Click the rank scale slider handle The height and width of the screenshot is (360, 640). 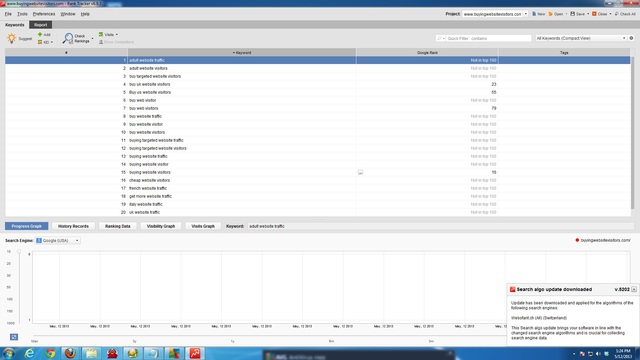tap(19, 252)
